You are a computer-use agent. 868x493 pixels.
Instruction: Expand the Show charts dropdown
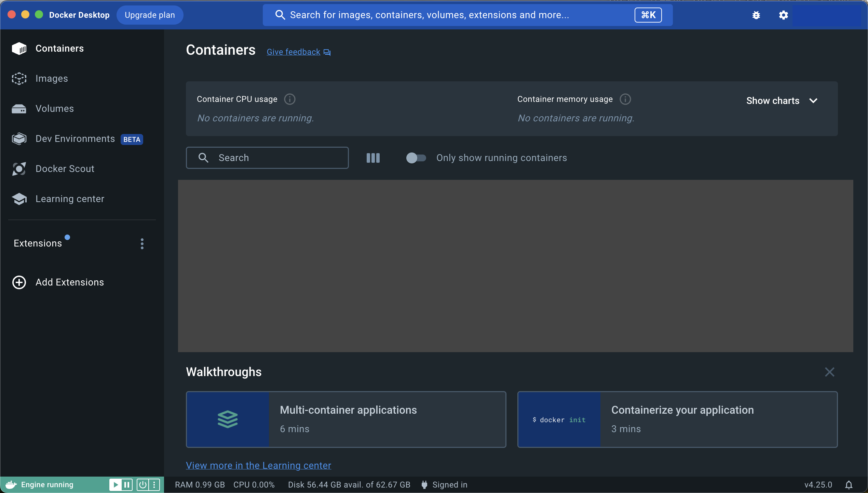pyautogui.click(x=782, y=101)
